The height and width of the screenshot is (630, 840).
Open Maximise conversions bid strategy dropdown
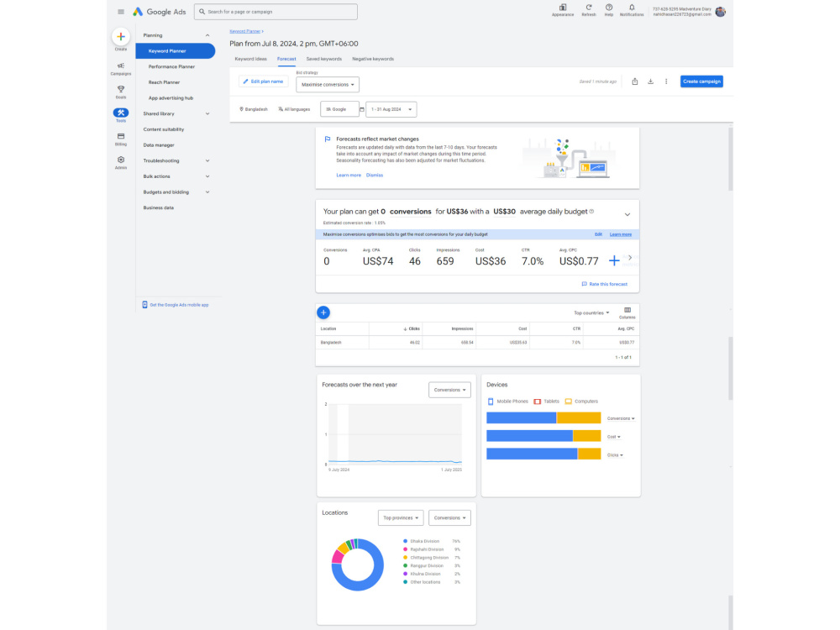click(x=328, y=85)
